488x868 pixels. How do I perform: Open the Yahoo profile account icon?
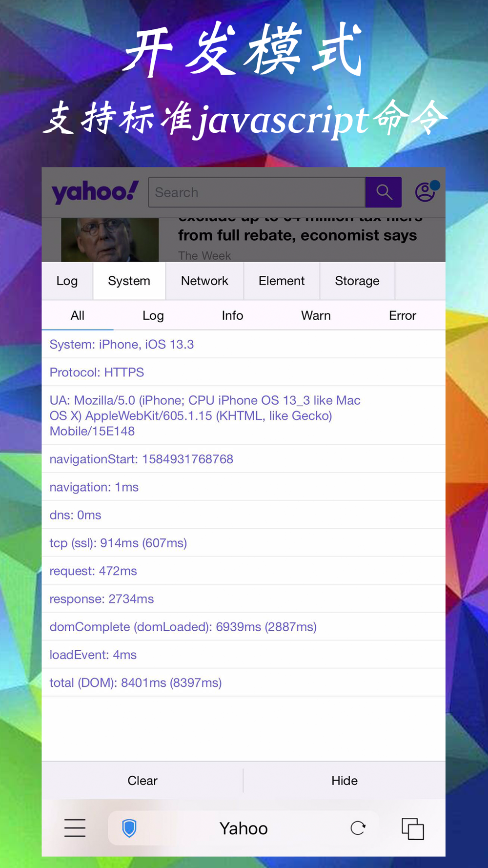click(426, 192)
